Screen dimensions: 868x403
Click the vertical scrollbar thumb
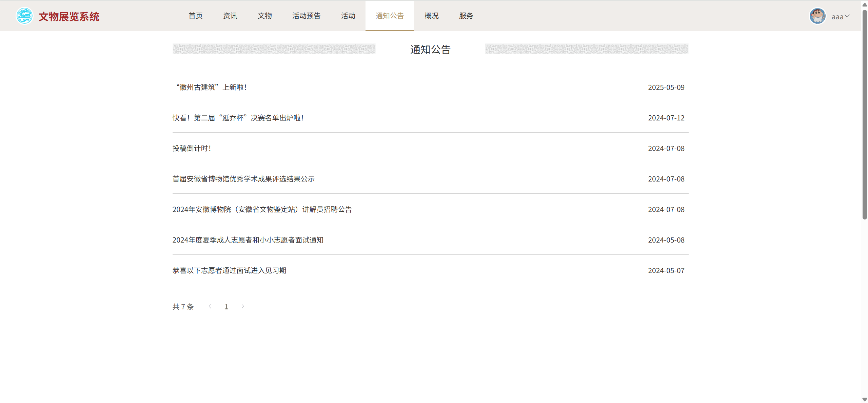[x=864, y=115]
